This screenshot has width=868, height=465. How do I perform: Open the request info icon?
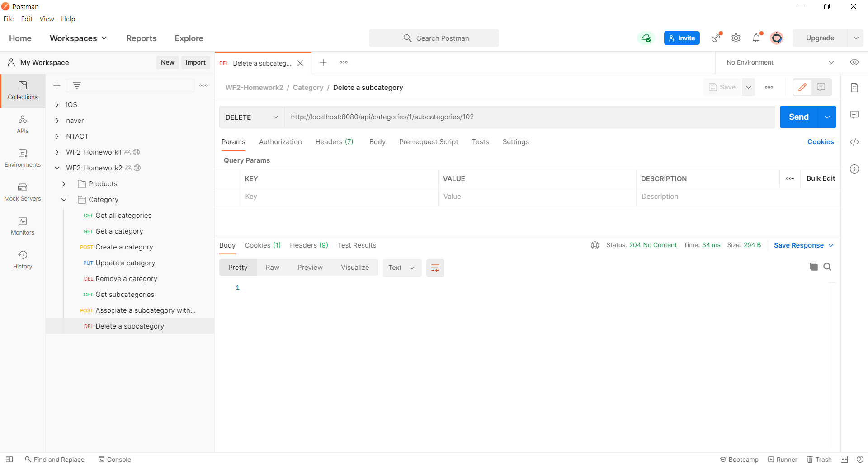[x=854, y=169]
